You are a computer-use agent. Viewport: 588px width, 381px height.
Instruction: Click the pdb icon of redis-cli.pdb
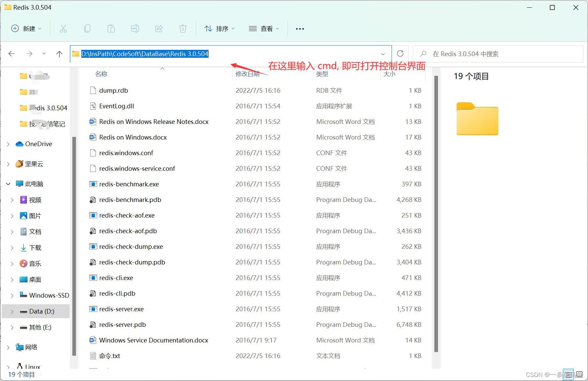[x=93, y=293]
